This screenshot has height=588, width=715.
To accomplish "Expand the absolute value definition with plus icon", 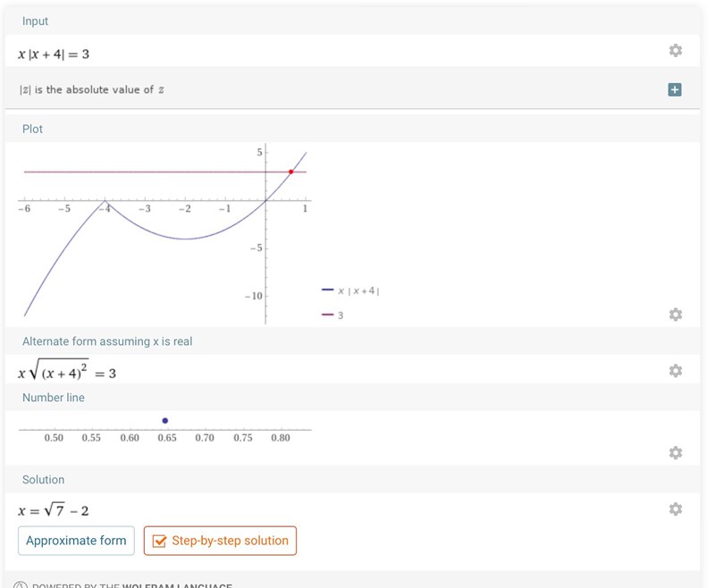I will (x=675, y=89).
